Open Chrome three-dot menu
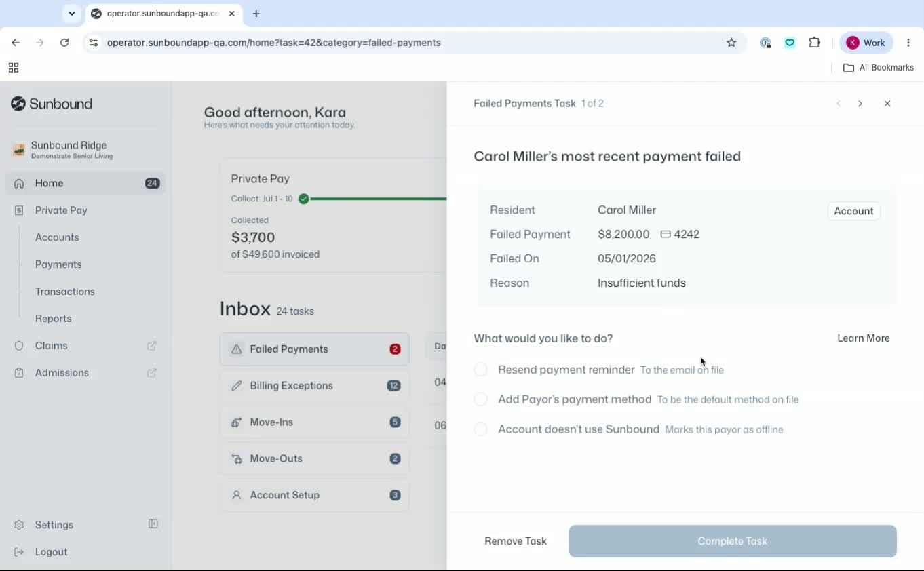Image resolution: width=924 pixels, height=571 pixels. [908, 43]
